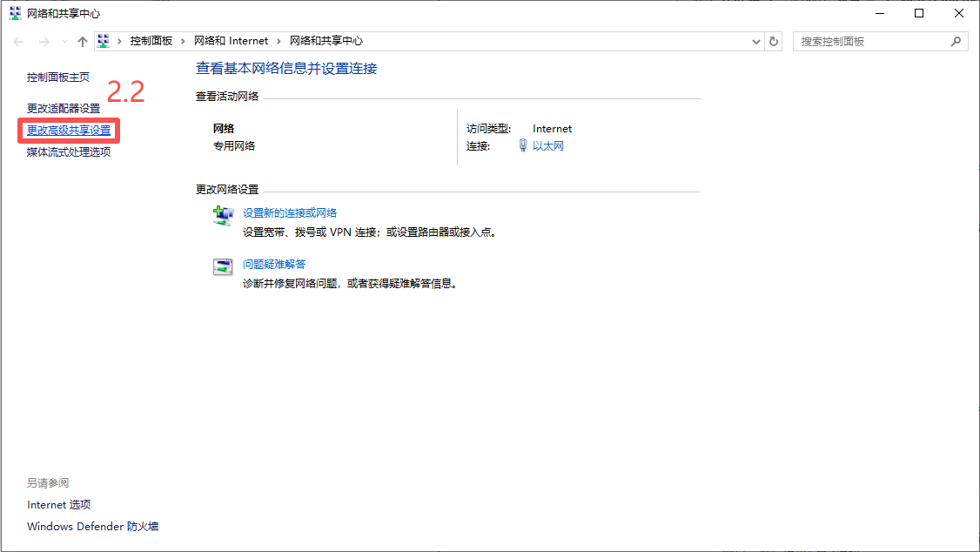Click the search magnifier icon
This screenshot has width=980, height=552.
click(x=956, y=42)
